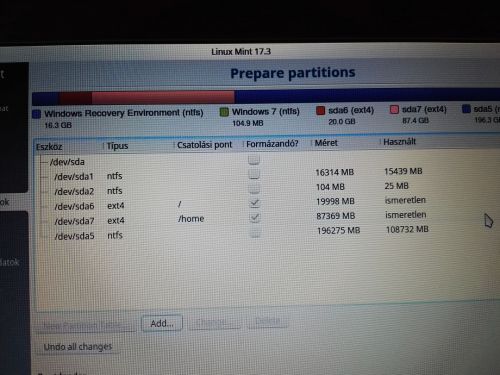Viewport: 500px width, 375px height.
Task: Sort by Csatolási pont column header
Action: click(208, 145)
